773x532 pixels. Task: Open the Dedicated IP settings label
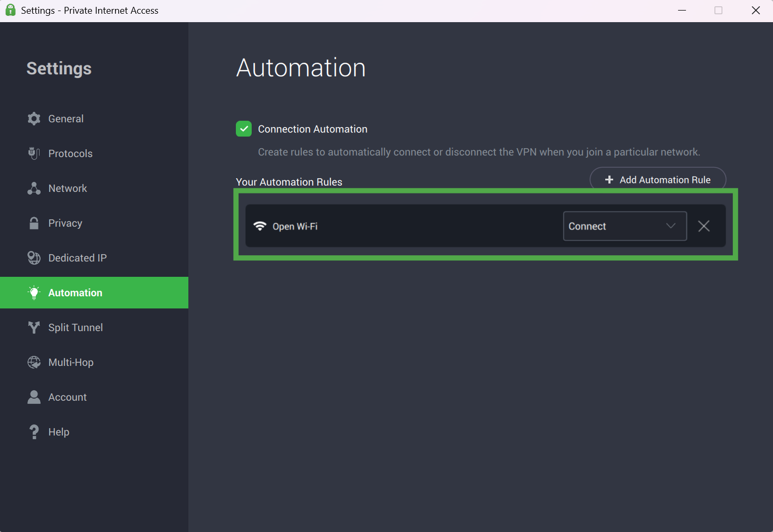point(78,258)
